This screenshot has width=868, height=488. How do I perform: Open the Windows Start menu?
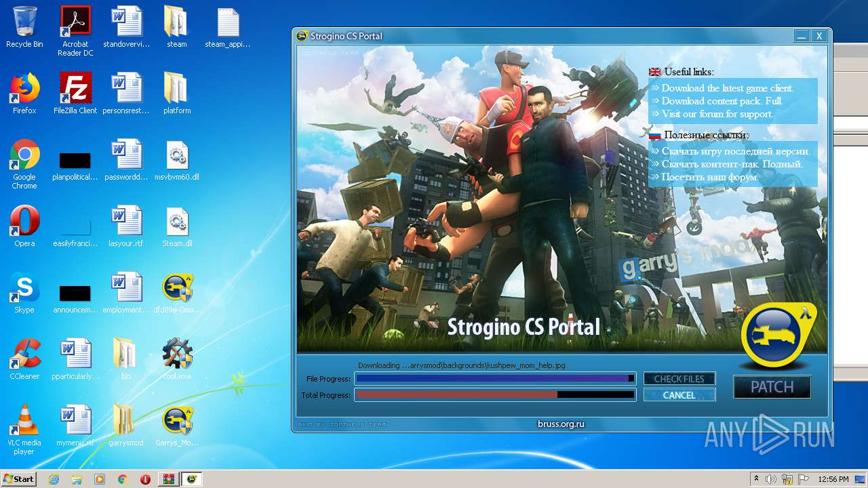point(18,479)
